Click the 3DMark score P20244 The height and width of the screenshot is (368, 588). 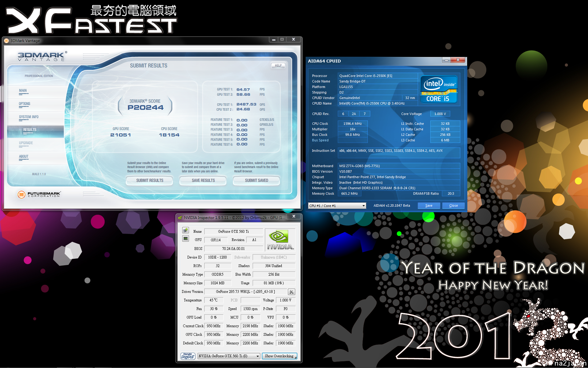[145, 107]
